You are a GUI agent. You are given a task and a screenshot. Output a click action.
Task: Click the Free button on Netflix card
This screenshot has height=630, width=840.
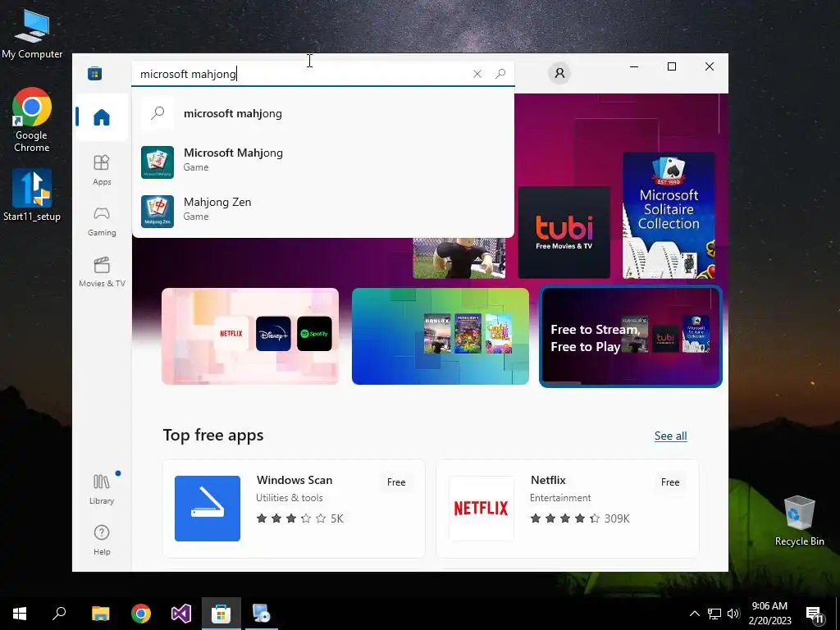coord(670,482)
